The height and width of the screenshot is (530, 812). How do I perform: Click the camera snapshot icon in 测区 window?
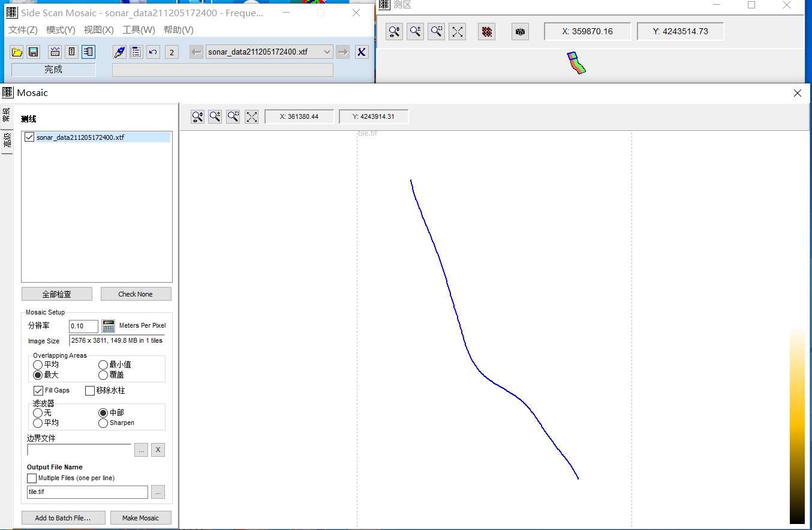click(x=520, y=32)
